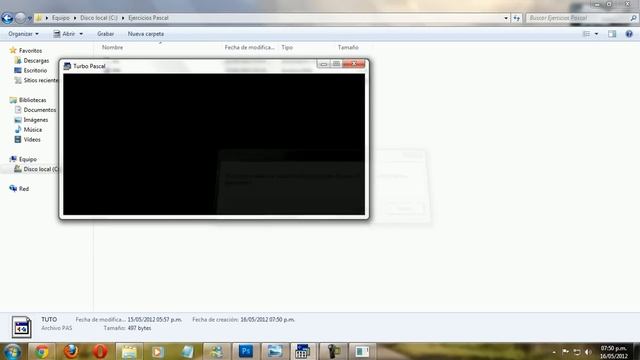
Task: Select Bibliotecas in the navigation pane
Action: pyautogui.click(x=32, y=100)
